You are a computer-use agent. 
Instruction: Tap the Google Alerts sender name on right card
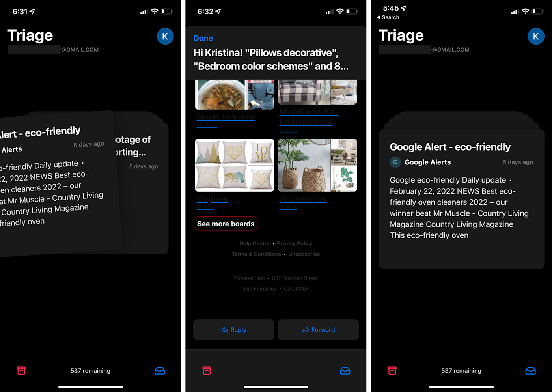(427, 162)
